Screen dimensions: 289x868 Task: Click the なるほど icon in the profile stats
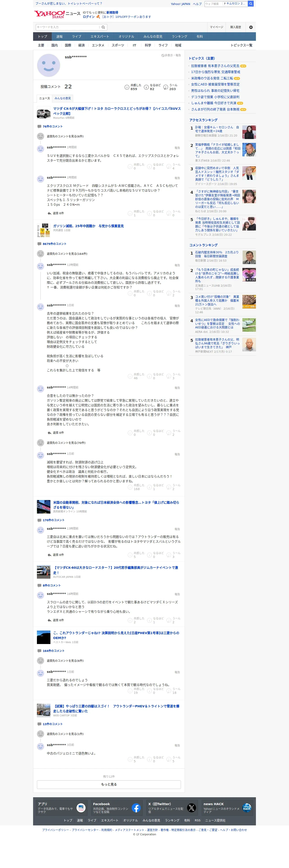coord(146,87)
